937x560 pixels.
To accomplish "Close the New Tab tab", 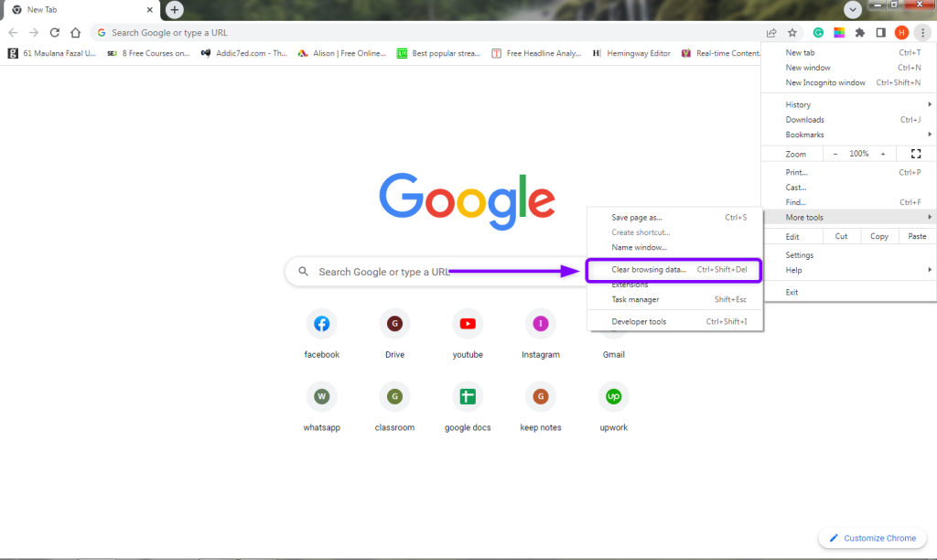I will pyautogui.click(x=149, y=9).
